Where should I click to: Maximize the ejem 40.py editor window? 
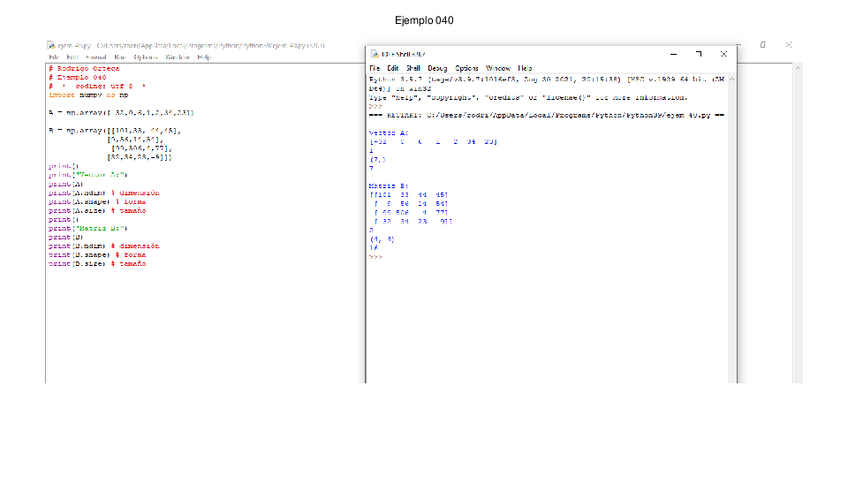point(763,45)
